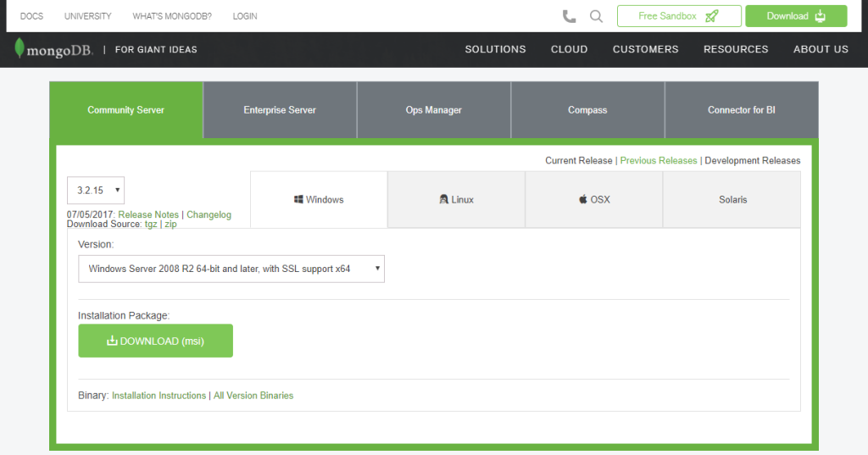Screen dimensions: 868x455
Task: Click the Installation Package label
Action: [124, 315]
